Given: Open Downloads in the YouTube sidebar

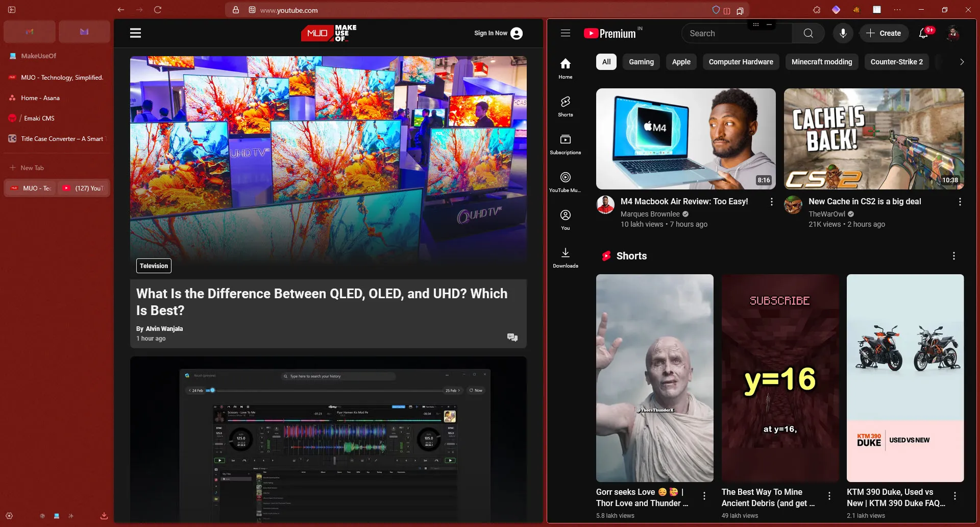Looking at the screenshot, I should 565,257.
